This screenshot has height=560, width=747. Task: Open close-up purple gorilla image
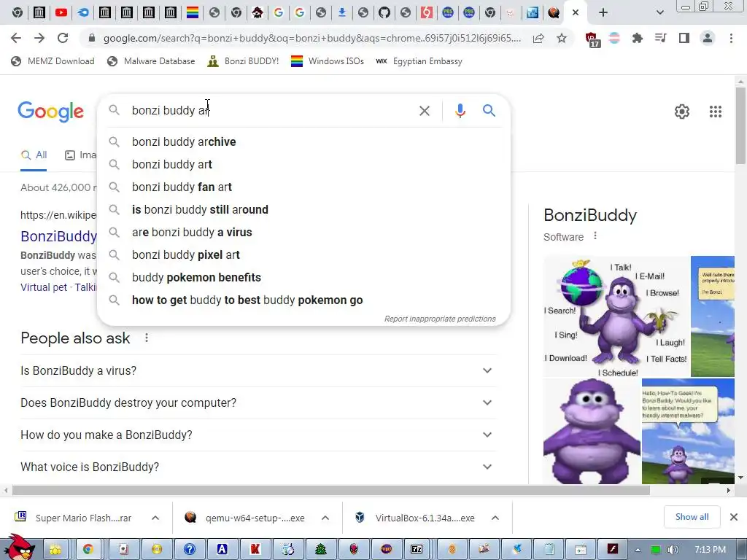[x=592, y=432]
